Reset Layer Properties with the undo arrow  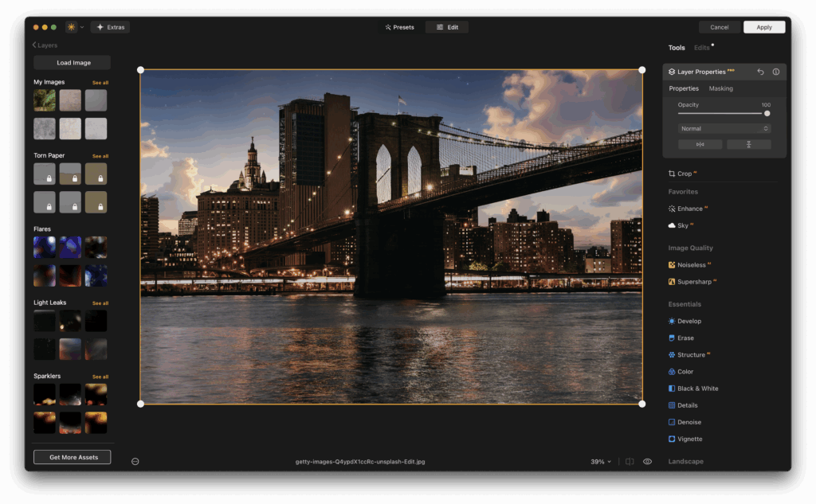pos(760,72)
